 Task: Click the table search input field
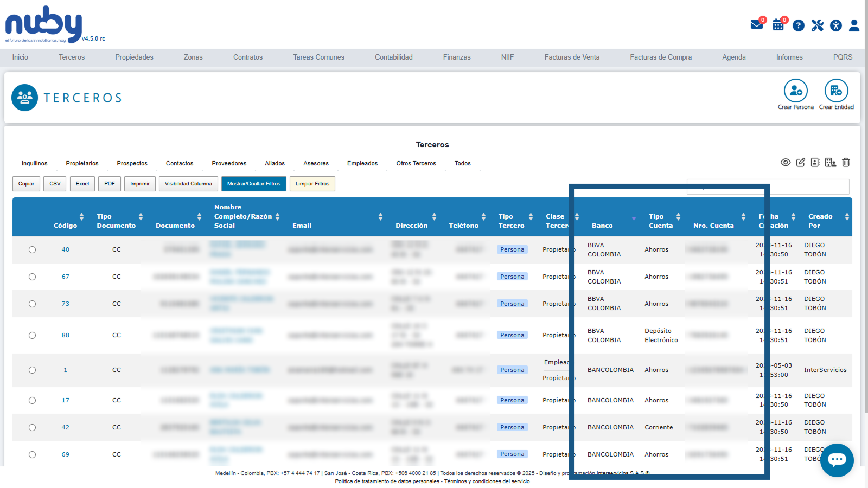point(768,187)
